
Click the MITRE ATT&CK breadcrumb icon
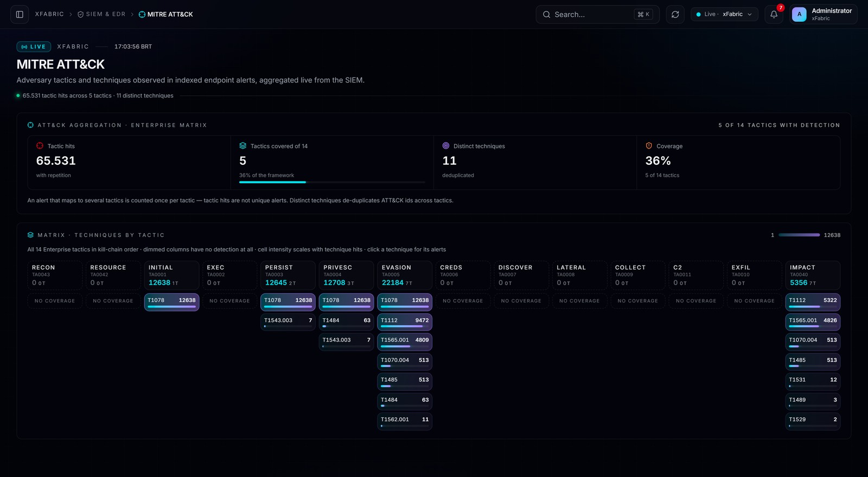(142, 15)
